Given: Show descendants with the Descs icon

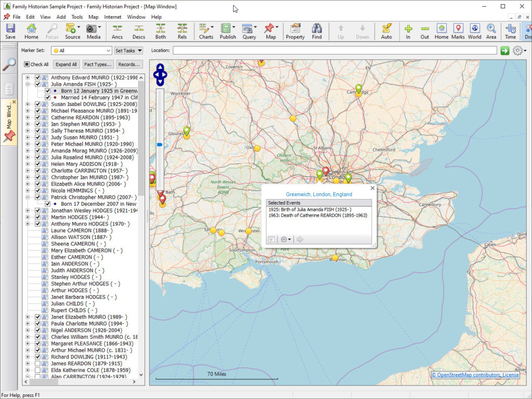Looking at the screenshot, I should [x=138, y=31].
